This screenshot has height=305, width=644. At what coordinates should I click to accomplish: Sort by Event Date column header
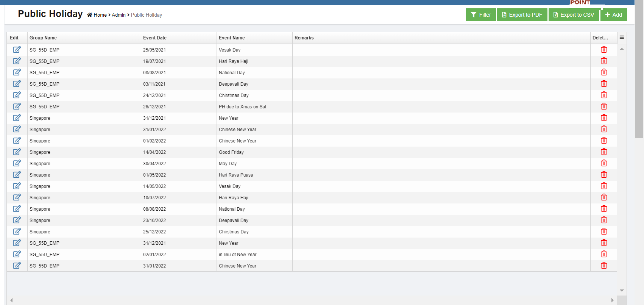click(155, 38)
